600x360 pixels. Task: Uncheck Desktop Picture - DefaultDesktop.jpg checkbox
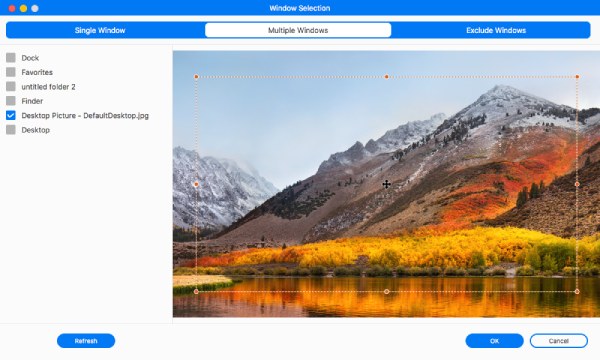point(11,115)
